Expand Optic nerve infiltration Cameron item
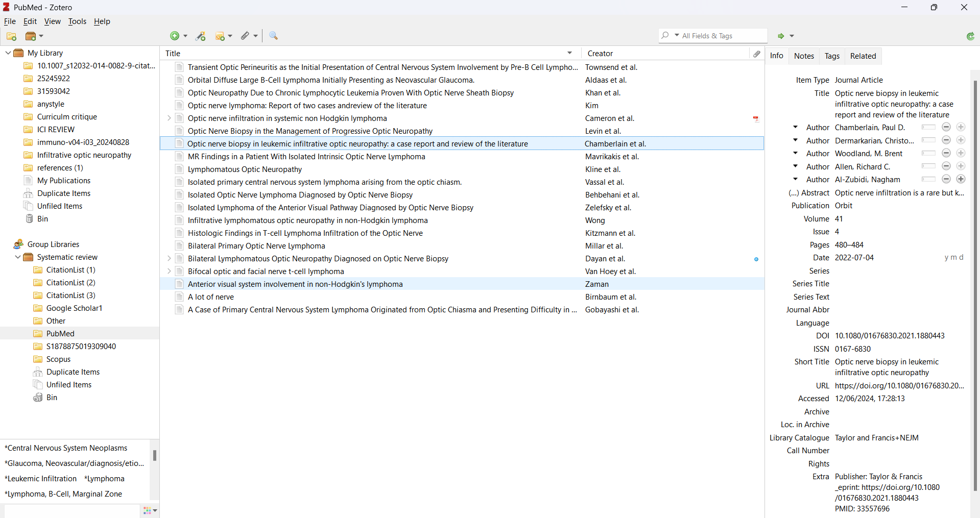The width and height of the screenshot is (980, 518). coord(169,118)
